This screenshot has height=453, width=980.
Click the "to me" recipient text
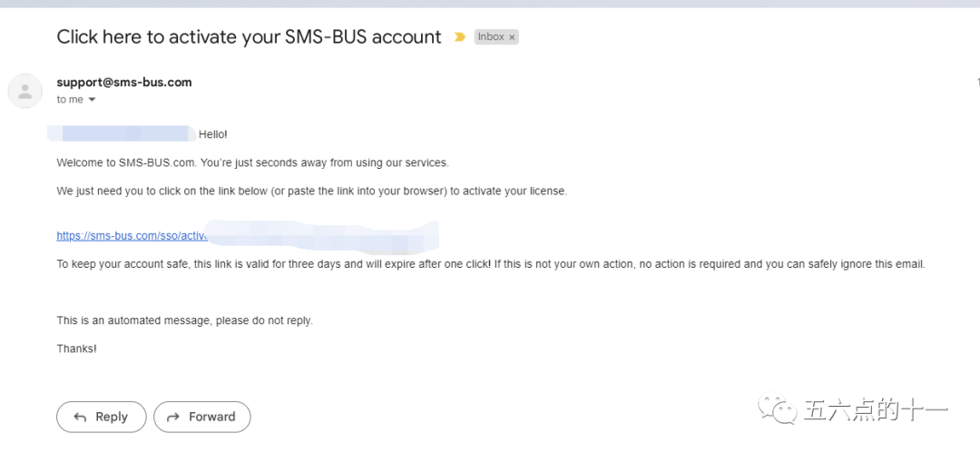69,100
